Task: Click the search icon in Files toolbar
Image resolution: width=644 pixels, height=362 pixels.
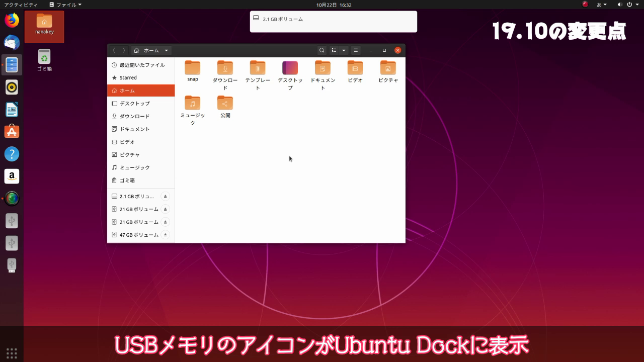Action: [322, 50]
